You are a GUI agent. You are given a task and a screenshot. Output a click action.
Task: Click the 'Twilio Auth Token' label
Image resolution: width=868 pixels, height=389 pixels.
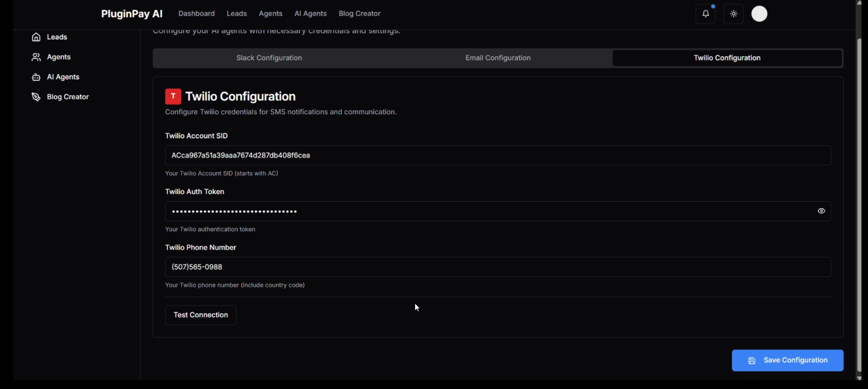point(195,192)
